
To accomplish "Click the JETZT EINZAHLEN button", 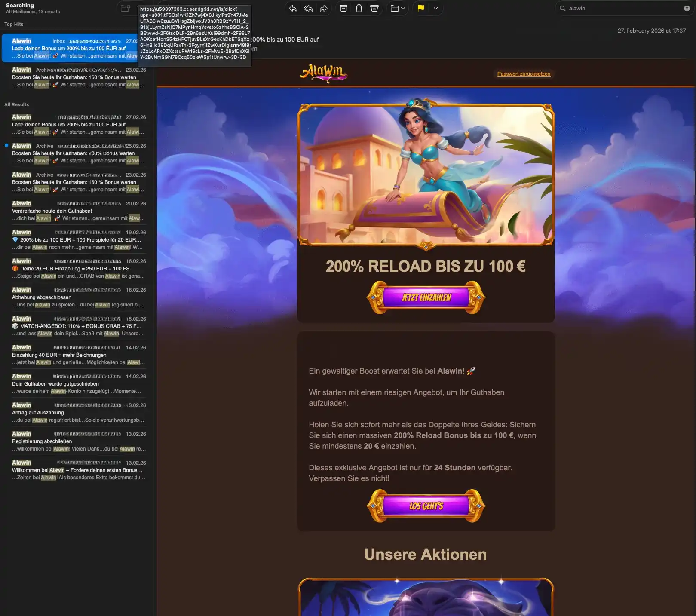I will [426, 297].
